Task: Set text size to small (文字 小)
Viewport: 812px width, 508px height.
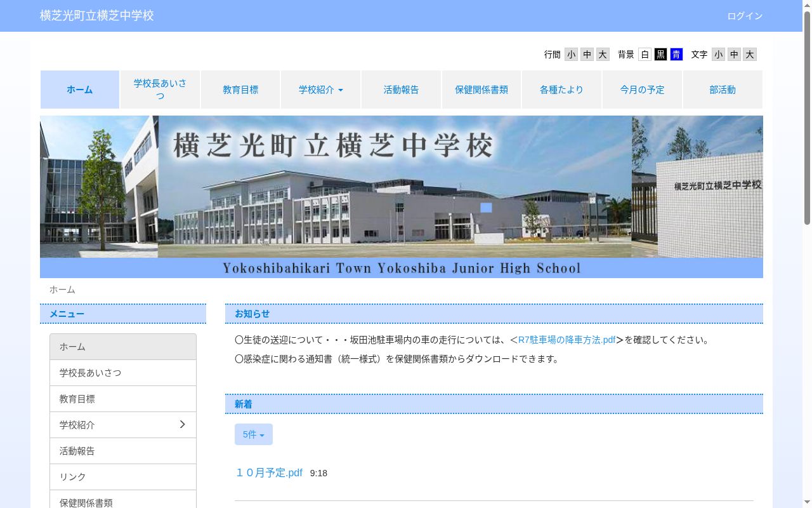Action: [x=719, y=55]
